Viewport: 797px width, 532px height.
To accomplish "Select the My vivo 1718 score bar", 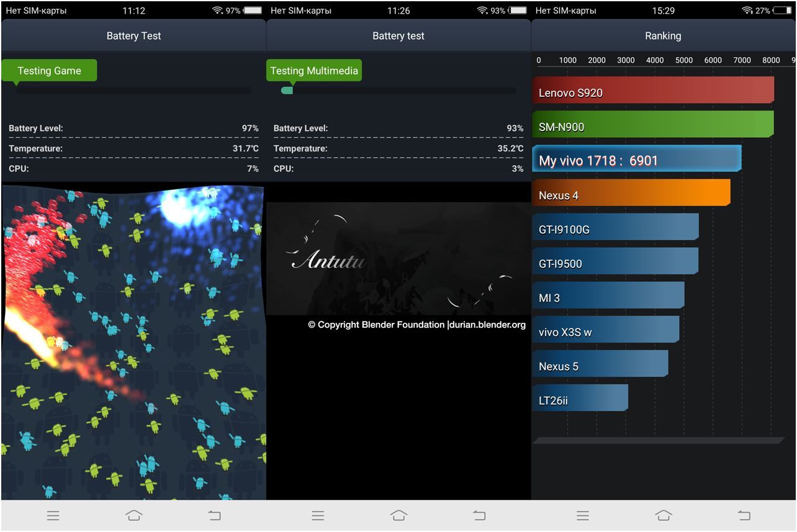I will point(636,160).
